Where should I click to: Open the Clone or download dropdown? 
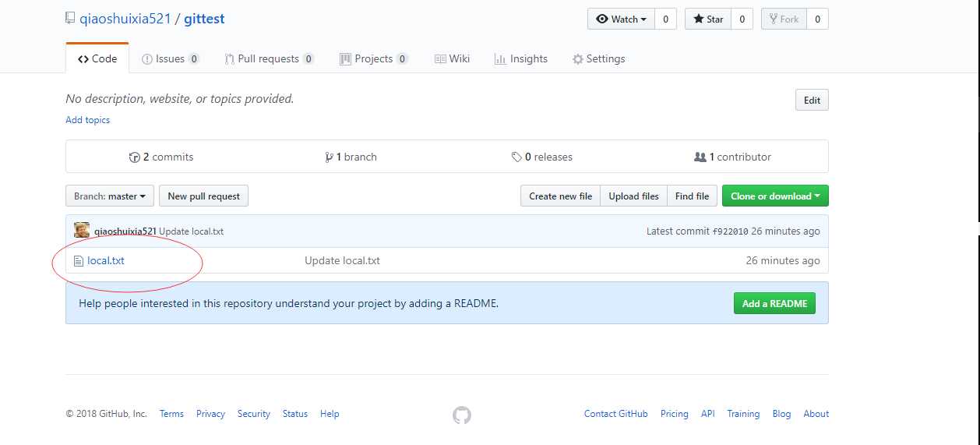775,196
